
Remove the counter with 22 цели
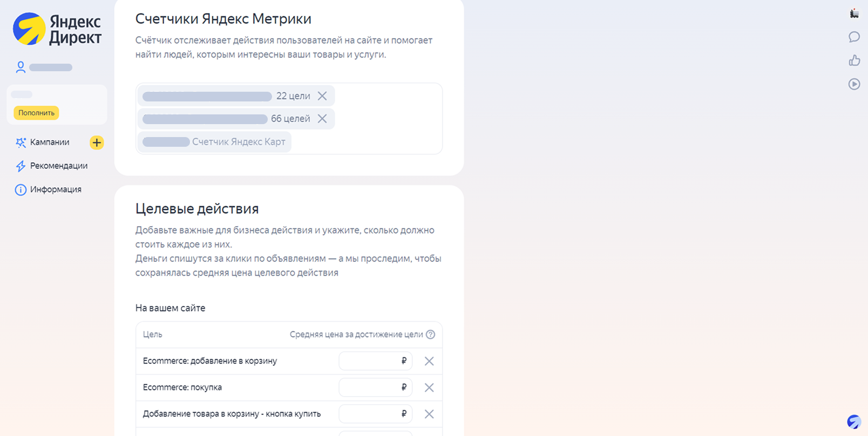pyautogui.click(x=322, y=96)
